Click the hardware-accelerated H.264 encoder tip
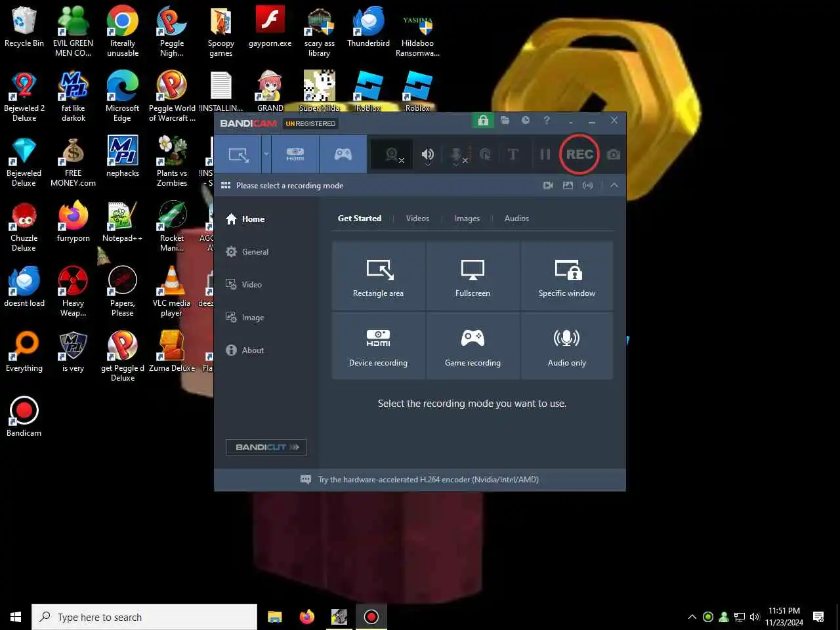Viewport: 840px width, 630px height. coord(420,480)
